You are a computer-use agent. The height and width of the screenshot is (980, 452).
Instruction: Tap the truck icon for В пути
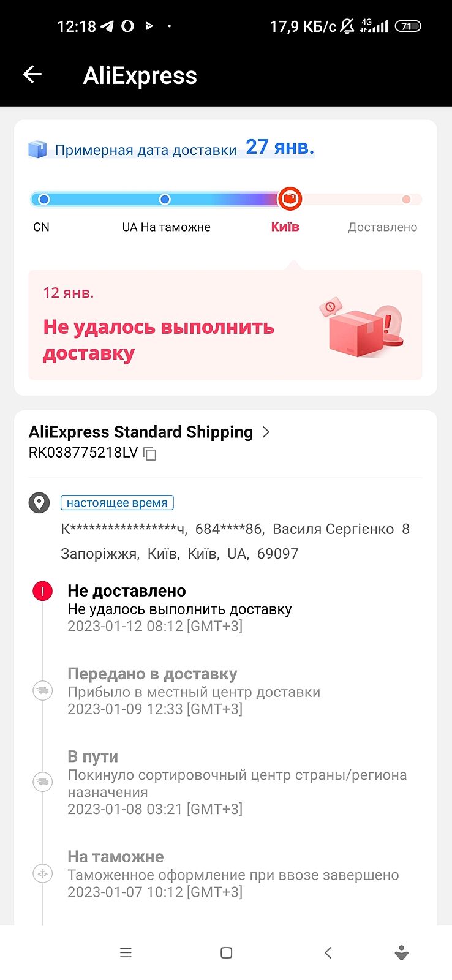click(42, 782)
